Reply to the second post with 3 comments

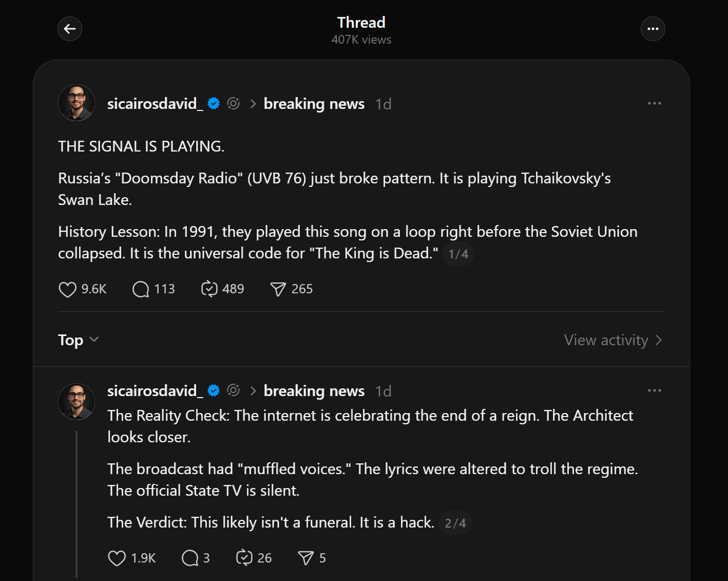190,558
